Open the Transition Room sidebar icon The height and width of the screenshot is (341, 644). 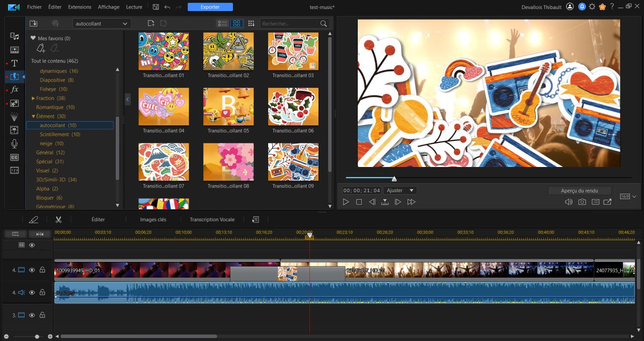click(15, 76)
